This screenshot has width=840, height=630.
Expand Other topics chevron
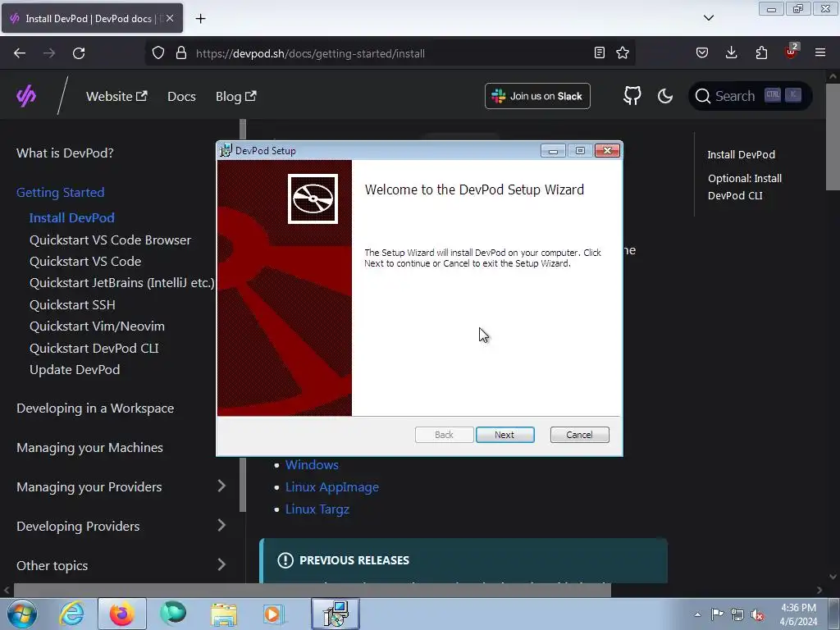pos(221,564)
